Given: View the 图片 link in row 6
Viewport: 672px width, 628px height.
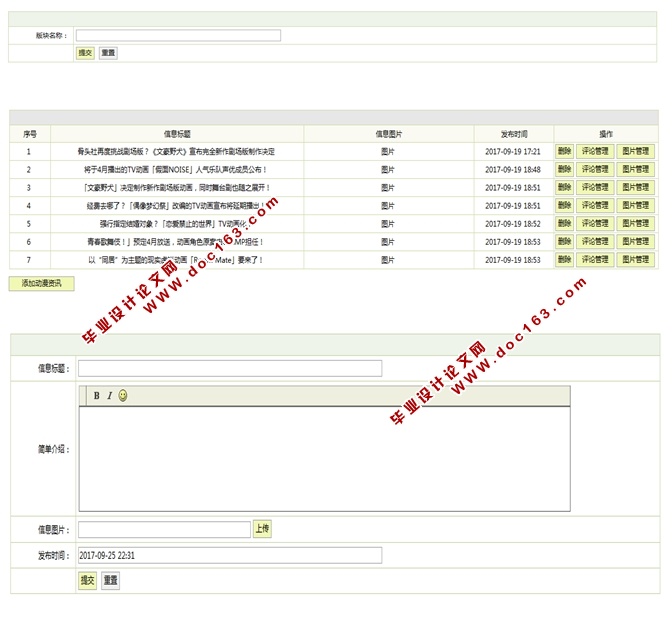Looking at the screenshot, I should [x=388, y=241].
